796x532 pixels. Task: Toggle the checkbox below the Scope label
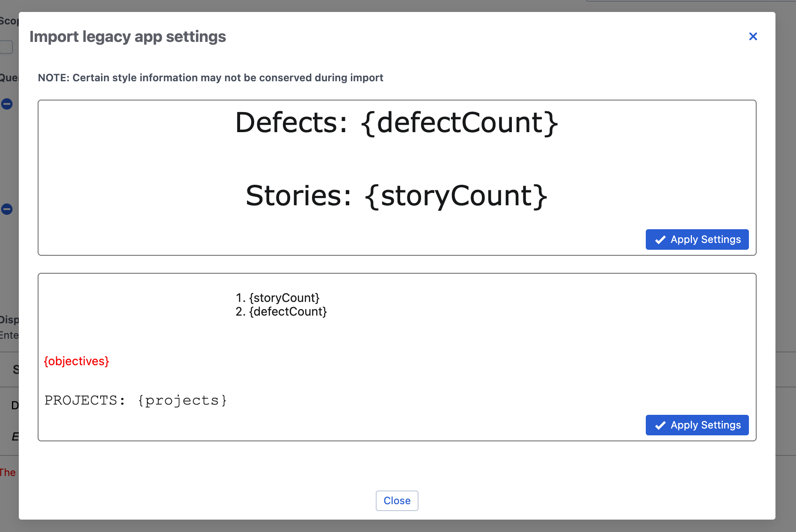coord(6,47)
